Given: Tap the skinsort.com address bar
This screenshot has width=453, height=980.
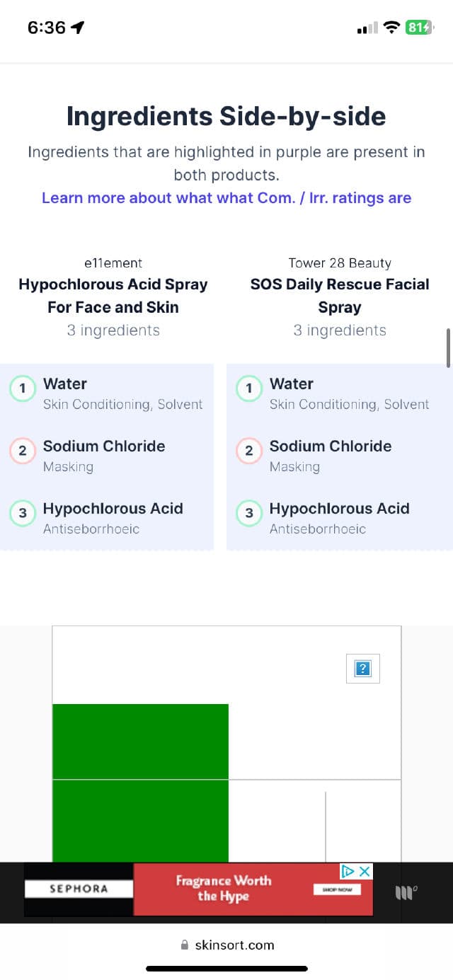Looking at the screenshot, I should coord(226,945).
